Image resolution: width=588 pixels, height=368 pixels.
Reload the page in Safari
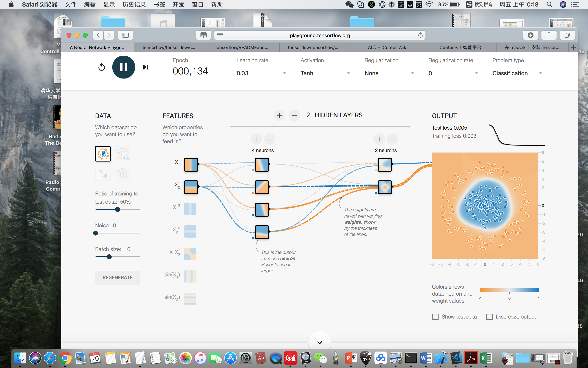pos(420,35)
